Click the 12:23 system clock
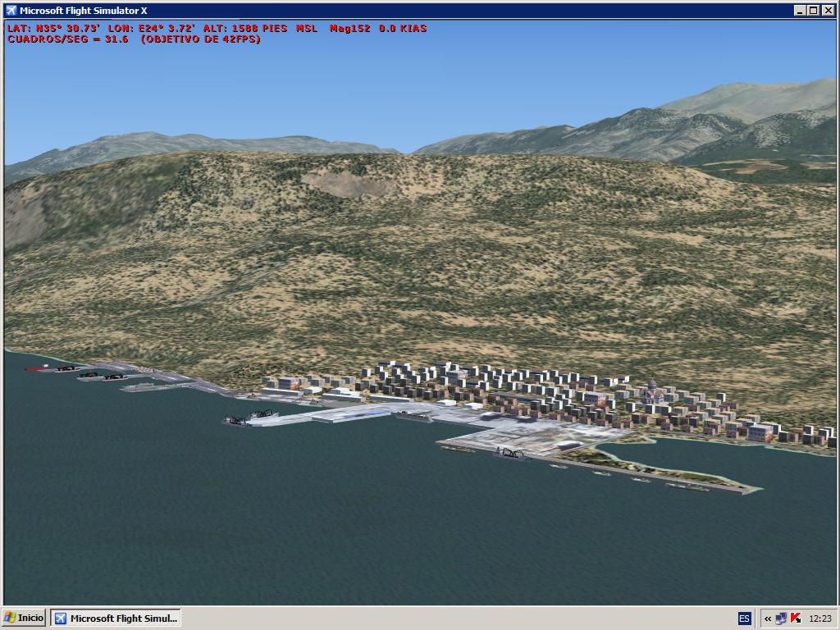 point(819,619)
